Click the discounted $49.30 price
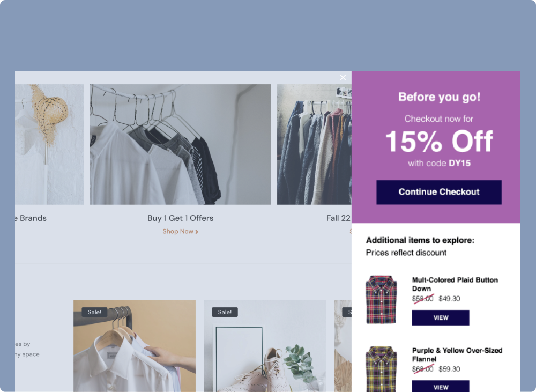536x392 pixels. 449,299
